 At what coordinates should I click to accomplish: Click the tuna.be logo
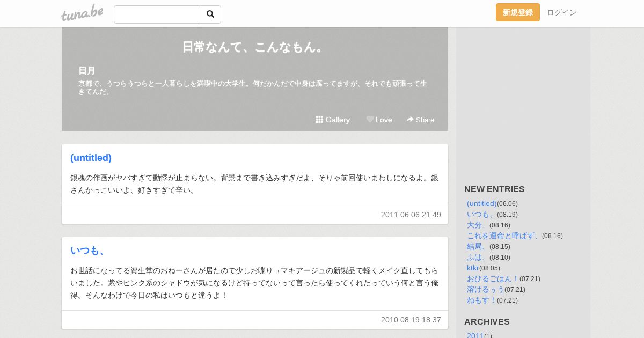82,13
